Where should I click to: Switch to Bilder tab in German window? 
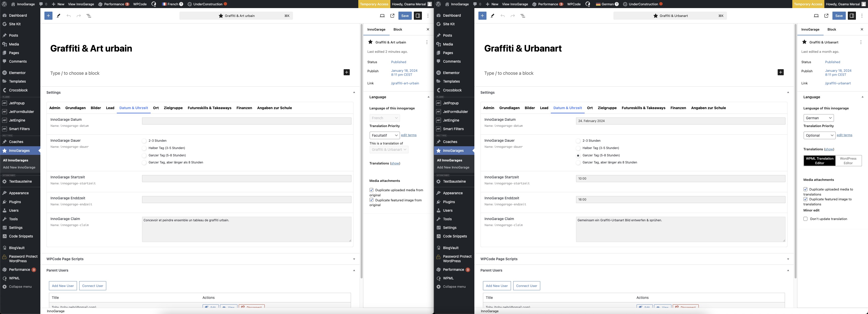[x=530, y=108]
